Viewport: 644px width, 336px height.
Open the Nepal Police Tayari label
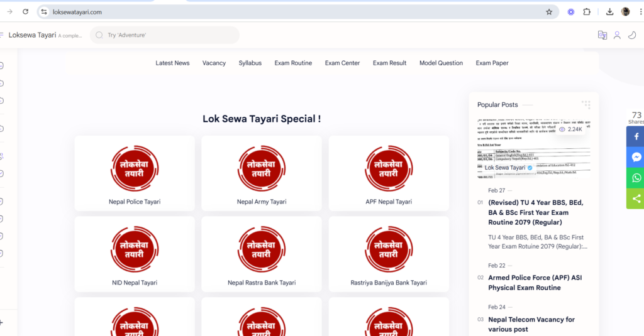pyautogui.click(x=135, y=202)
